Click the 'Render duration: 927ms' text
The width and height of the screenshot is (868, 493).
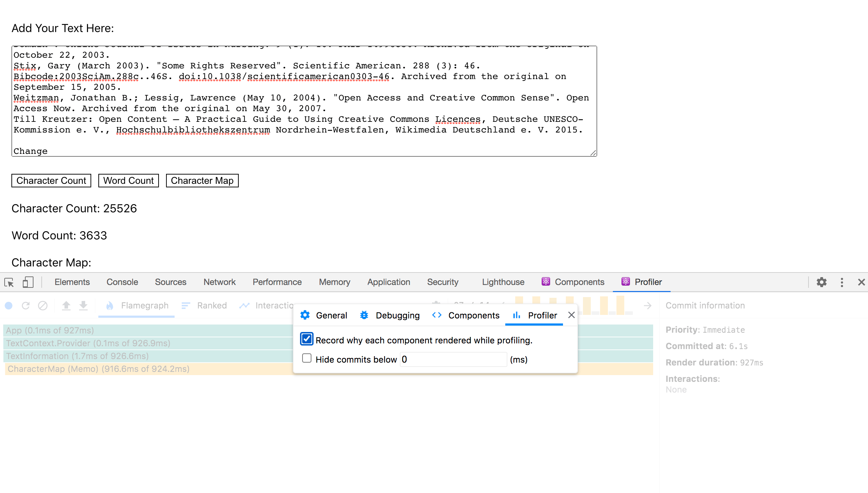click(x=714, y=363)
